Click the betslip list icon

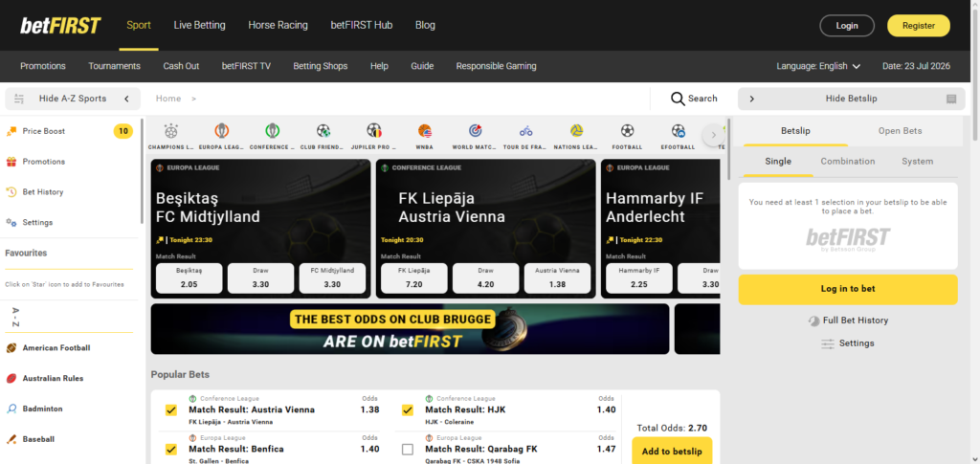click(951, 99)
